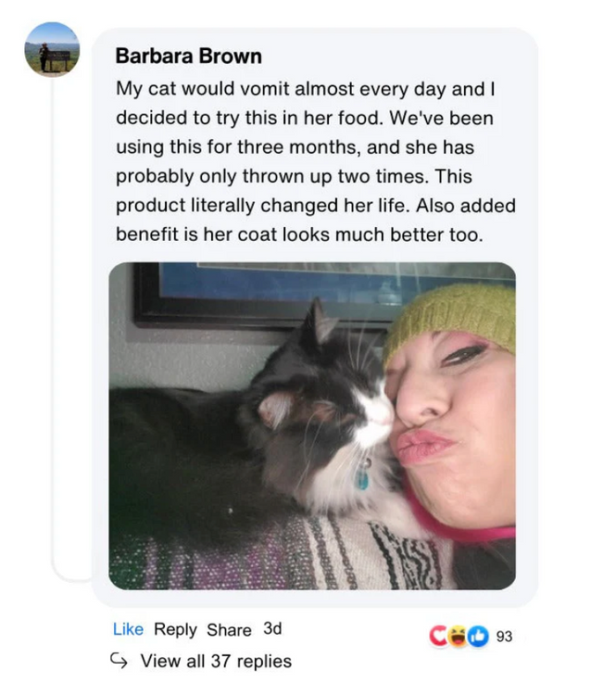The image size is (616, 695).
Task: Click the cat's blue collar tag in photo
Action: pos(362,477)
